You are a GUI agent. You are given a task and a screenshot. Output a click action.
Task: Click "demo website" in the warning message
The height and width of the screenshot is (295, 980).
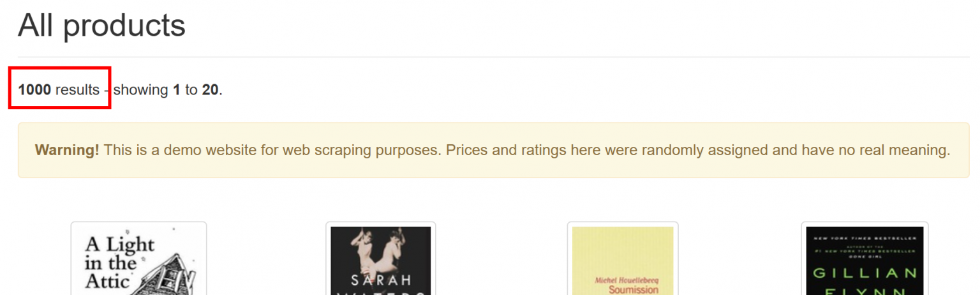(x=204, y=150)
